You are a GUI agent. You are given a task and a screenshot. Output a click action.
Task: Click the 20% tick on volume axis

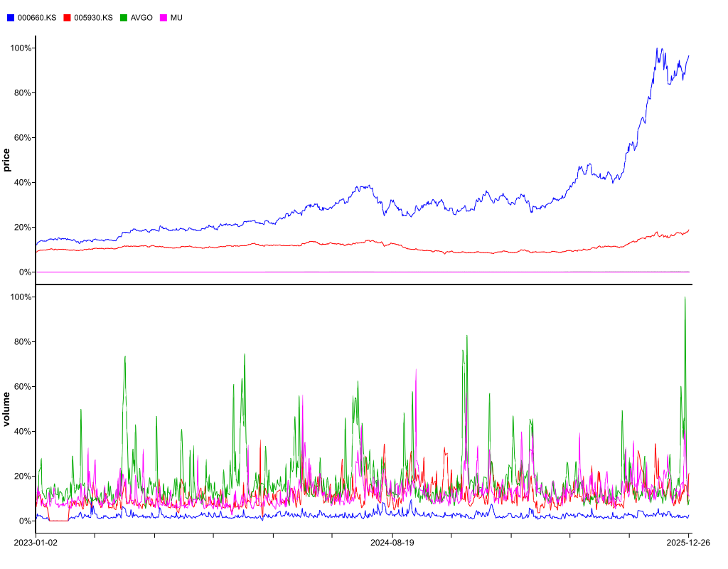(21, 476)
